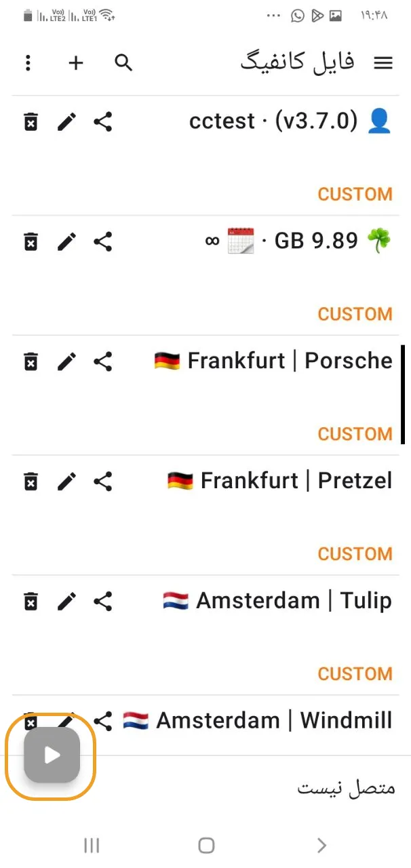Share the GB 9.89 config
Screen dimensions: 411x868
[102, 241]
